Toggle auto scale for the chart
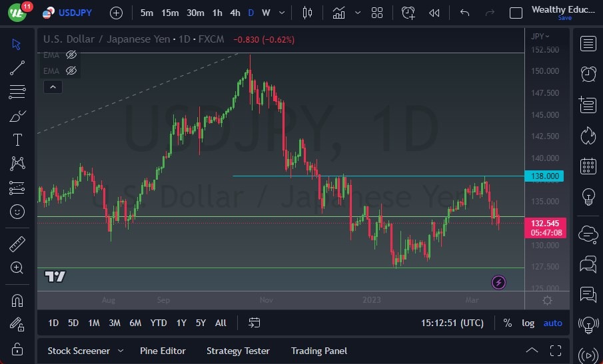 point(552,323)
